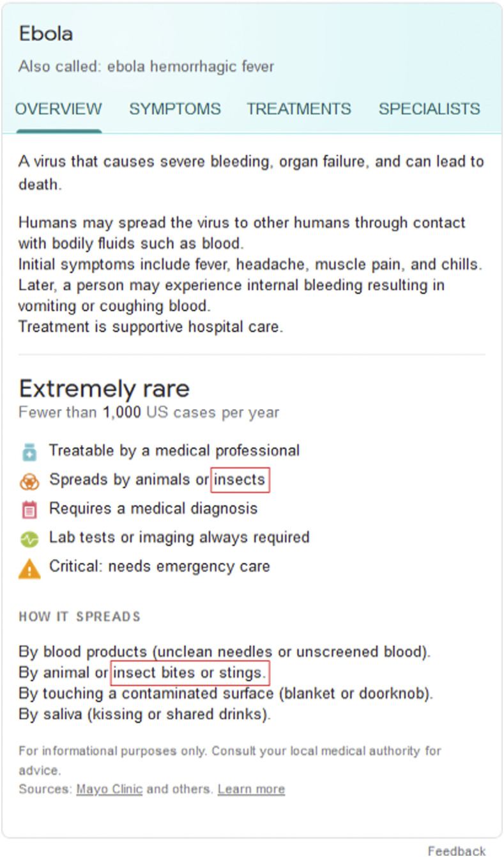This screenshot has height=857, width=504.
Task: Click the "Fewer than 1,000 US cases" text
Action: point(149,412)
